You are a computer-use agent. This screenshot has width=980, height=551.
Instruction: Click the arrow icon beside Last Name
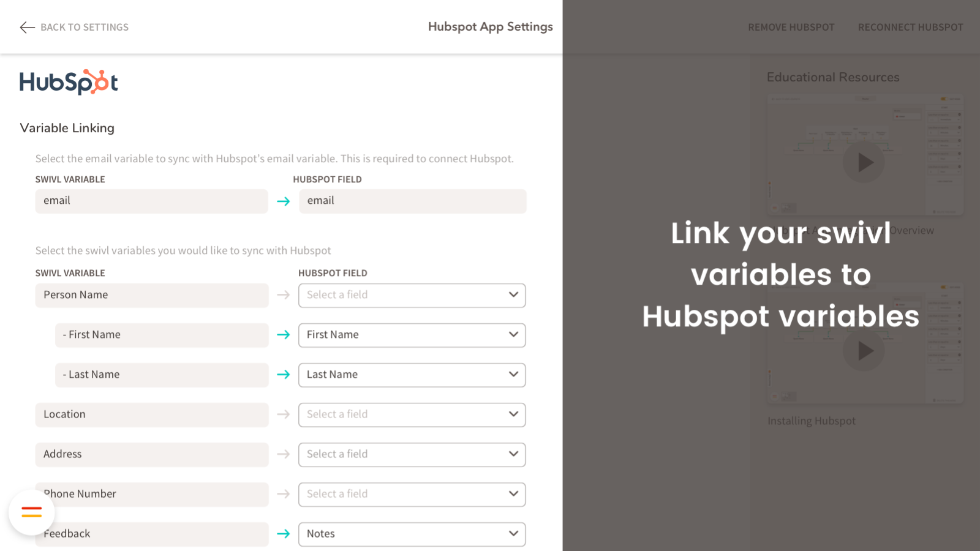coord(283,375)
